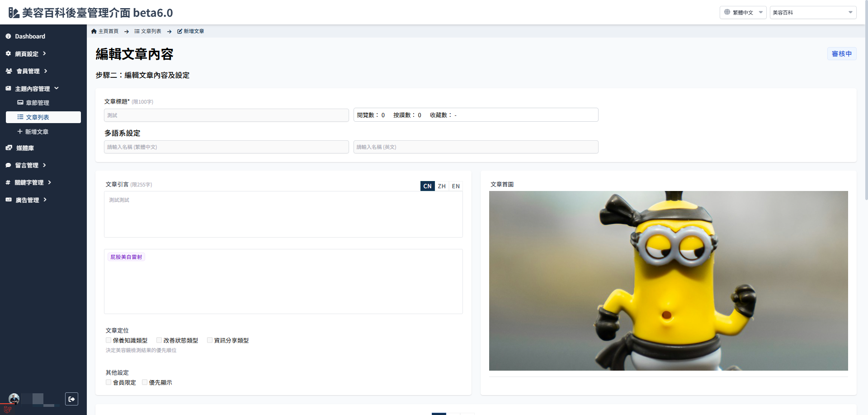Switch to the EN language tab
The height and width of the screenshot is (415, 868).
click(x=456, y=186)
